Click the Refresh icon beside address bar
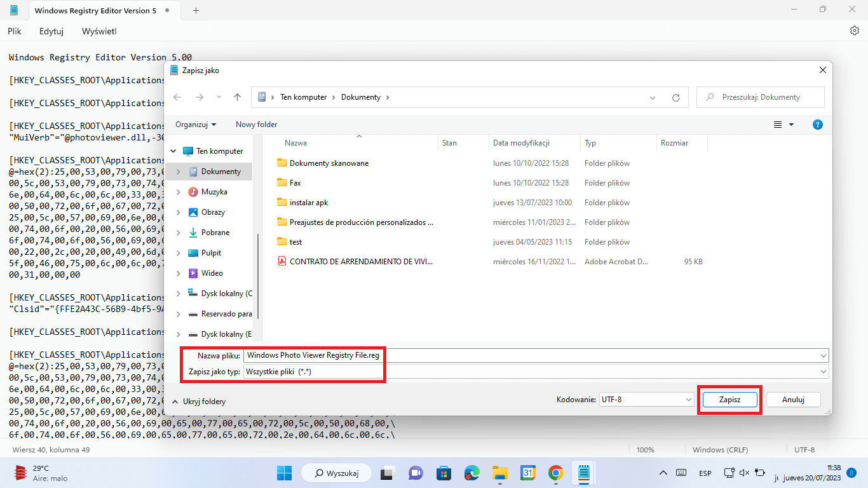This screenshot has width=868, height=488. click(676, 98)
